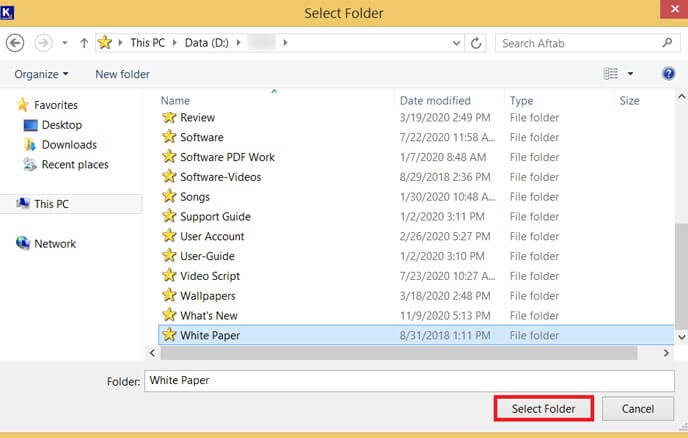
Task: Click the horizontal scroll left arrow
Action: pos(152,352)
